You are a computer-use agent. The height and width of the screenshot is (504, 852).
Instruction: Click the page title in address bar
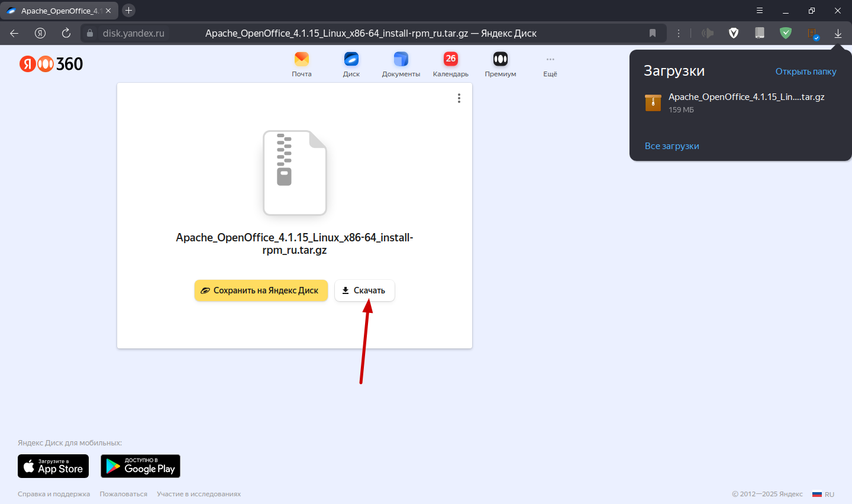click(x=371, y=33)
